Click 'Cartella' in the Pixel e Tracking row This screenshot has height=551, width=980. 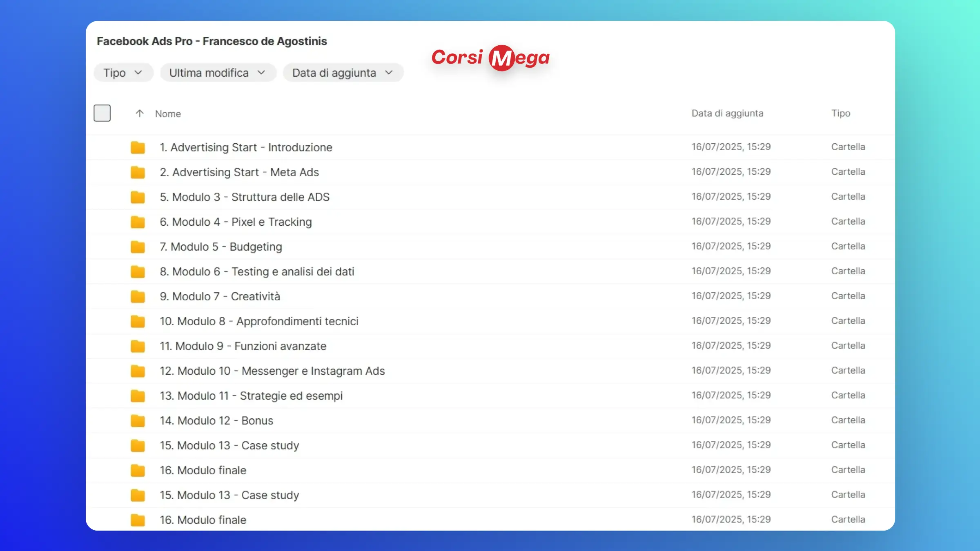(x=848, y=222)
